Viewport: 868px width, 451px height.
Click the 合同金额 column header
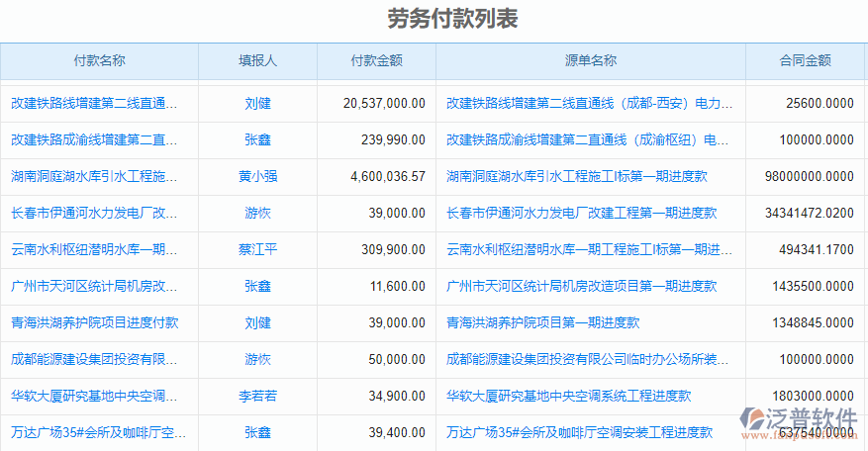[804, 60]
